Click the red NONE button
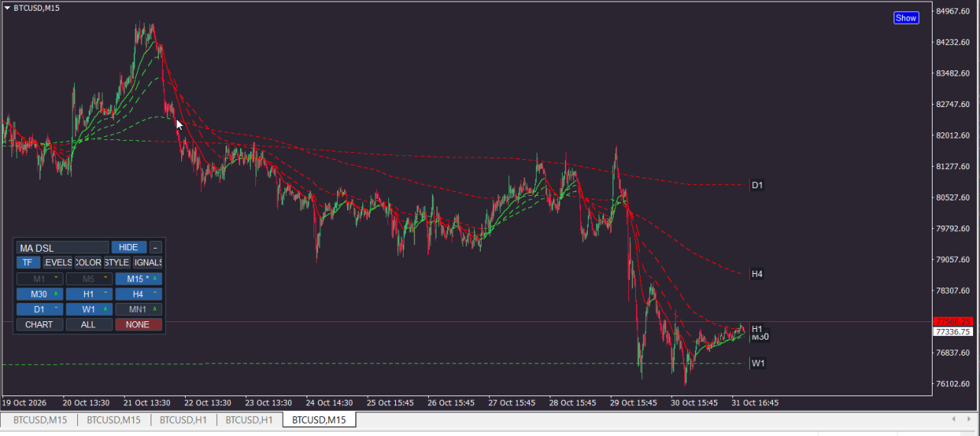 [138, 324]
